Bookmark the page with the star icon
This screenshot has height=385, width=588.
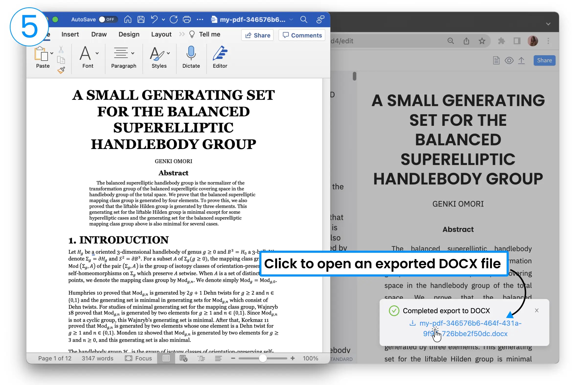(x=482, y=41)
